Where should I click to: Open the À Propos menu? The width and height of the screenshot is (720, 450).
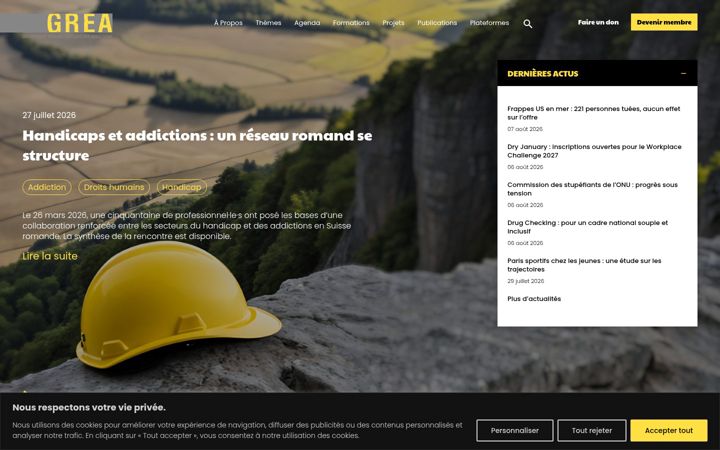click(x=228, y=22)
